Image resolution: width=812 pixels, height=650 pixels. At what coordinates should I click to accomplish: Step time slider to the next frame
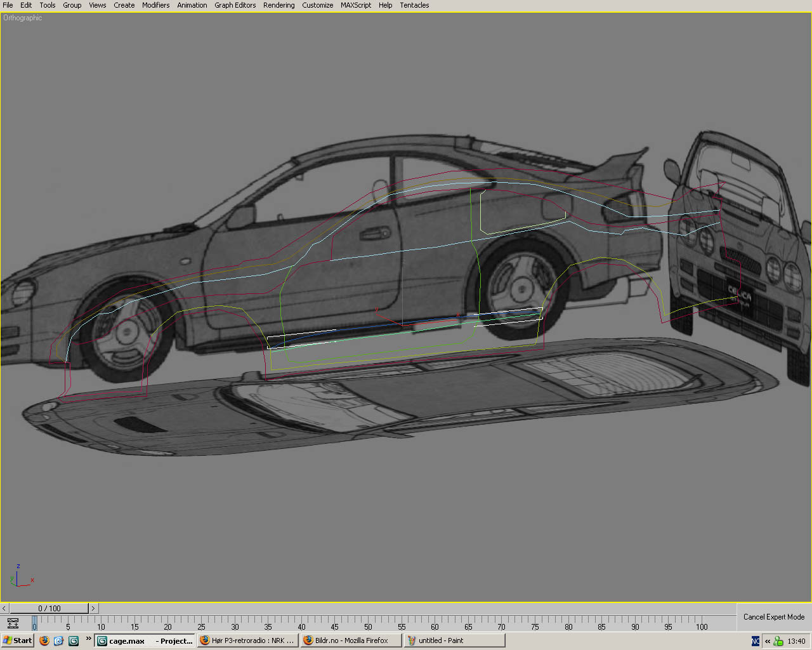coord(93,608)
